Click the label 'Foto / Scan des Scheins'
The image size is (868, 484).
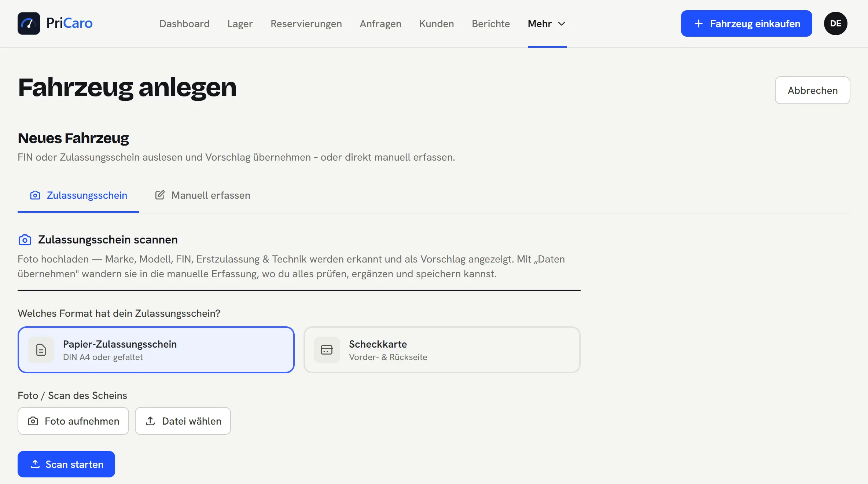point(72,396)
